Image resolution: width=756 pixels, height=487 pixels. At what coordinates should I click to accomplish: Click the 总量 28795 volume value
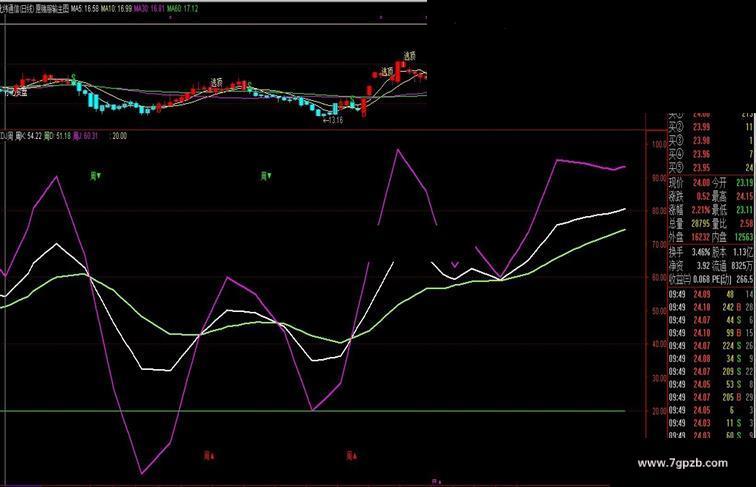(700, 224)
